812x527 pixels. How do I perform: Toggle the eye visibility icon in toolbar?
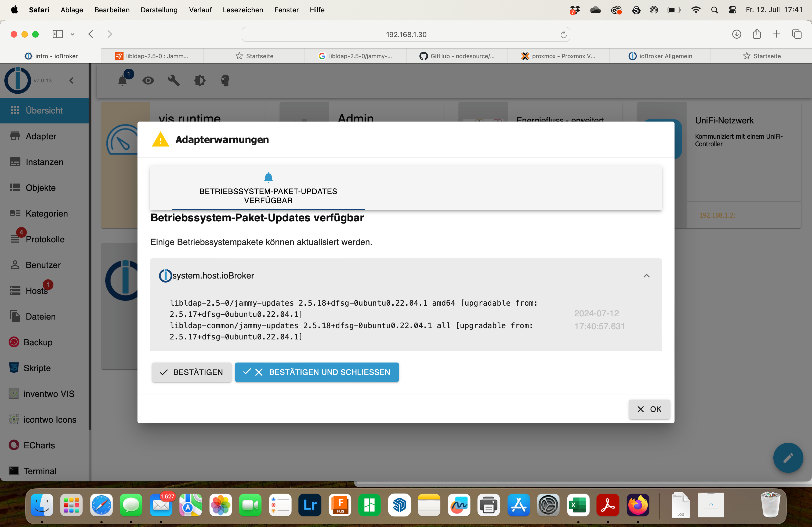(x=148, y=80)
